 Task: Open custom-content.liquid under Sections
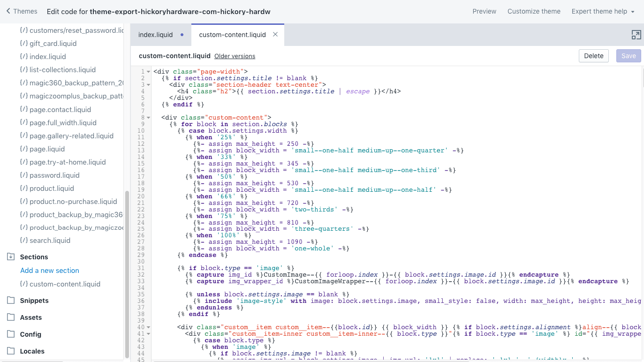[65, 284]
